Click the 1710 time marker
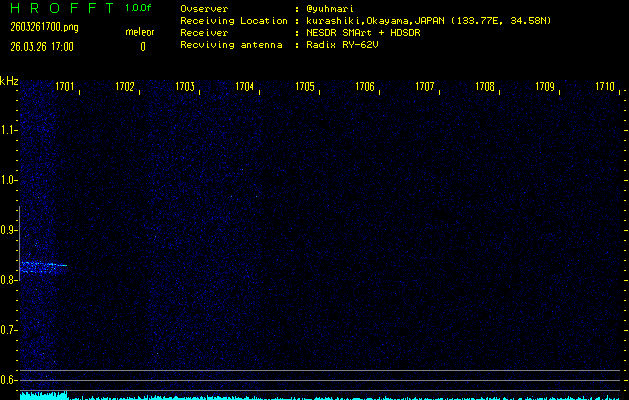Viewport: 629px width, 400px height. click(605, 86)
